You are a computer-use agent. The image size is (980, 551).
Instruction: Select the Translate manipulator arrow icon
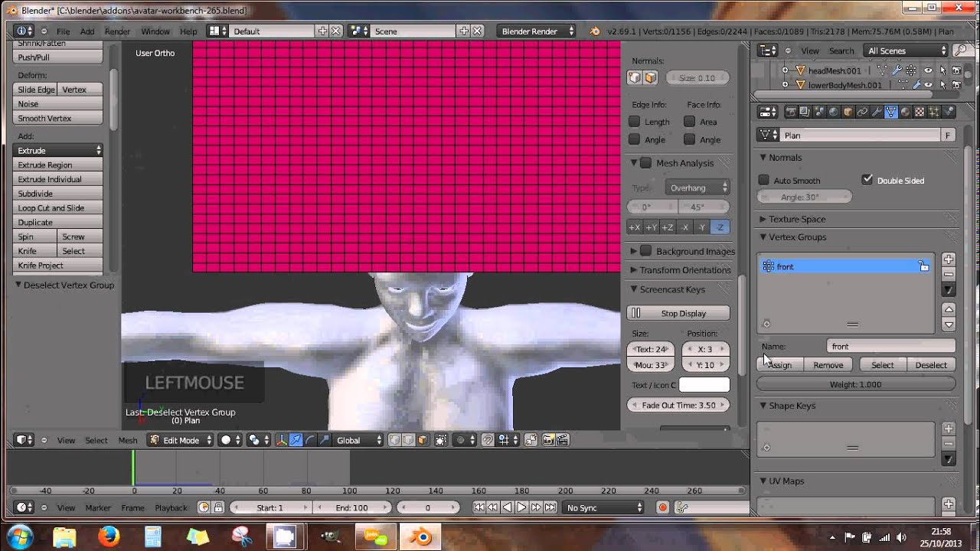[x=296, y=440]
